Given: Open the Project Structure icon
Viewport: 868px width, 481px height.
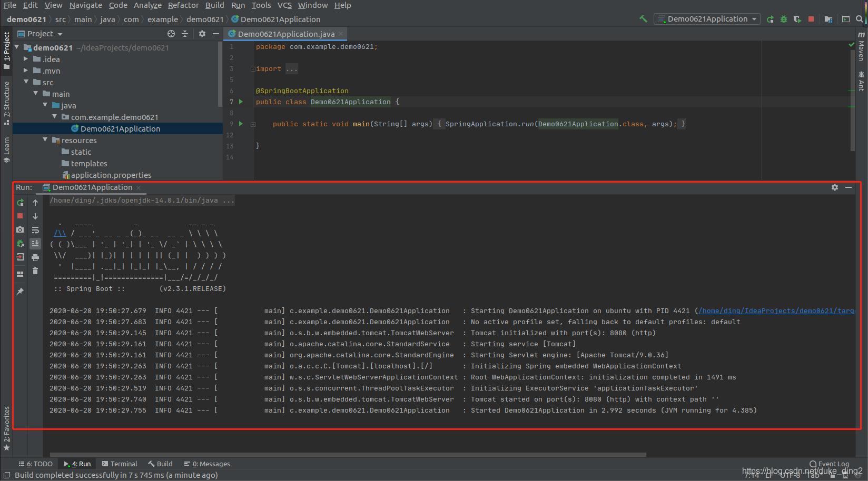Looking at the screenshot, I should pos(828,19).
